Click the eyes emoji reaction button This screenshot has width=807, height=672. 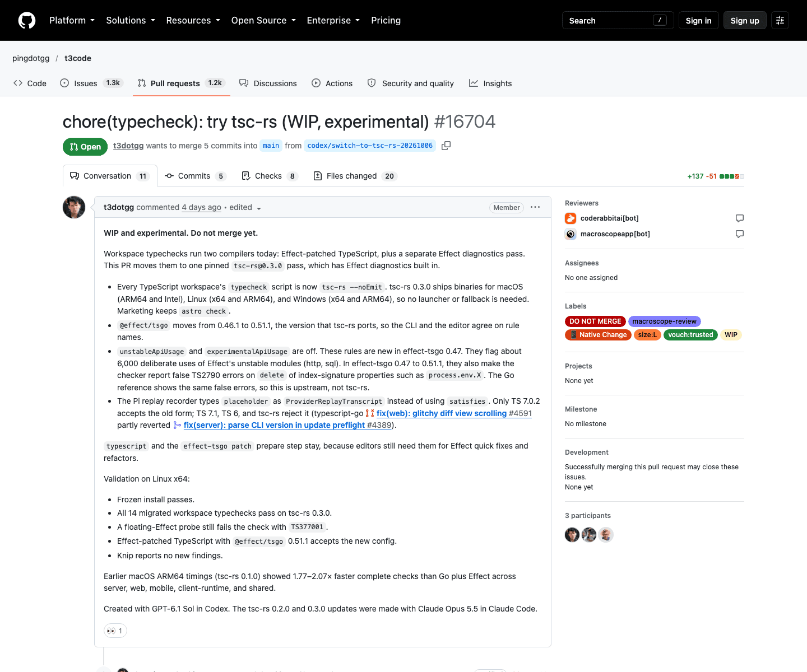click(x=115, y=631)
